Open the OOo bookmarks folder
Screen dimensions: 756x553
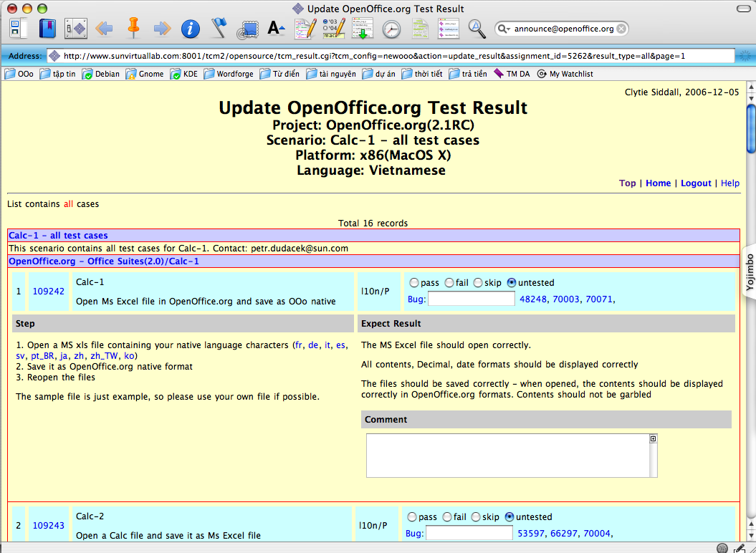19,74
